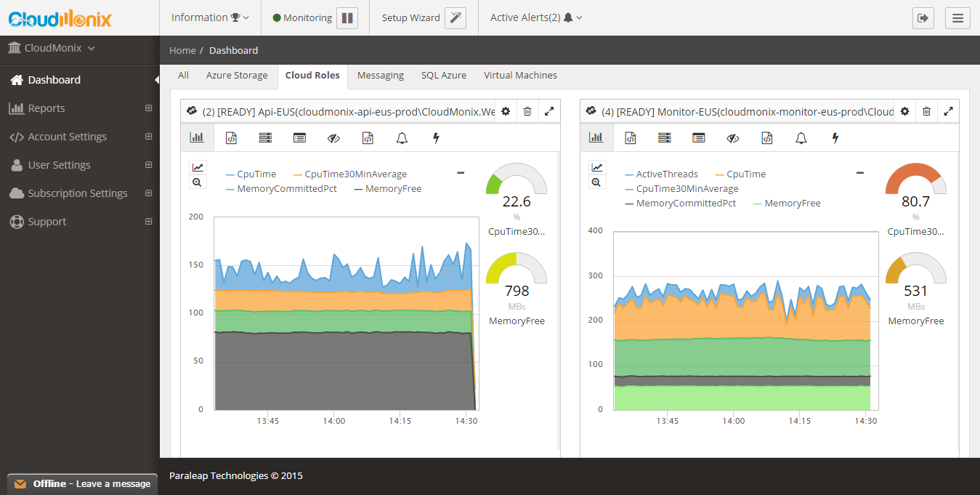Toggle CpuTime30MinAverage series in Api-EUS legend
980x495 pixels.
click(350, 174)
